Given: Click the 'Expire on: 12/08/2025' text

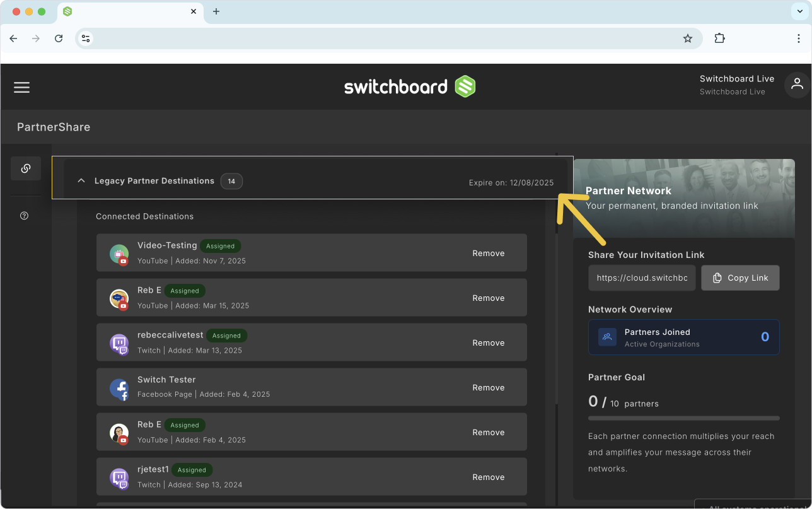Looking at the screenshot, I should [x=511, y=183].
